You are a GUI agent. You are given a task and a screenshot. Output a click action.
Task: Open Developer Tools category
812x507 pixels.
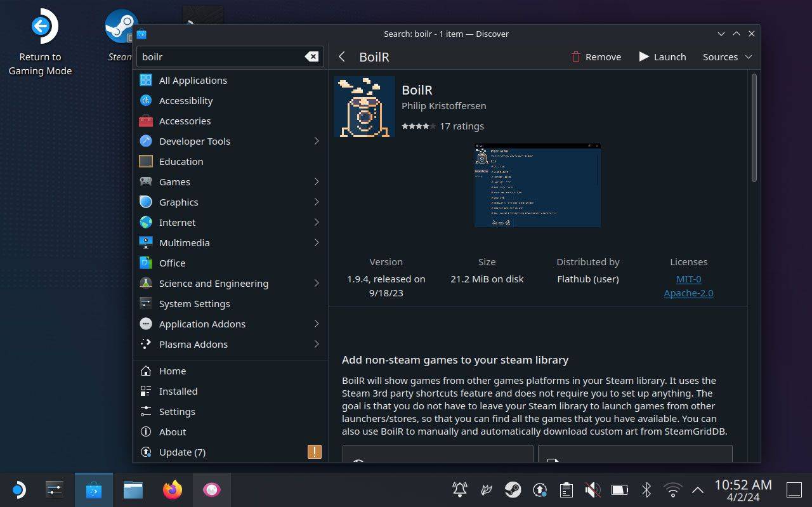(x=230, y=141)
